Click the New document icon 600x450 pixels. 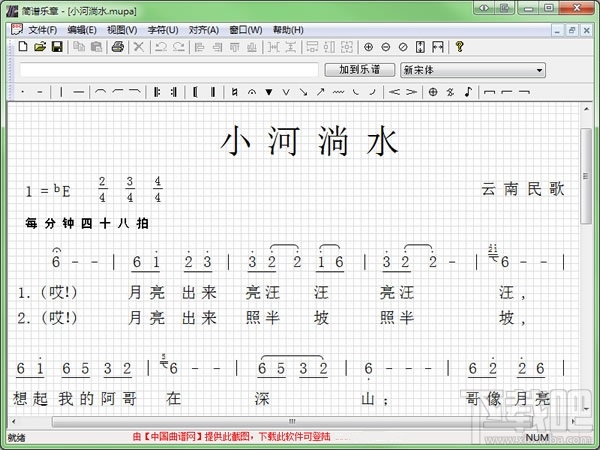23,47
